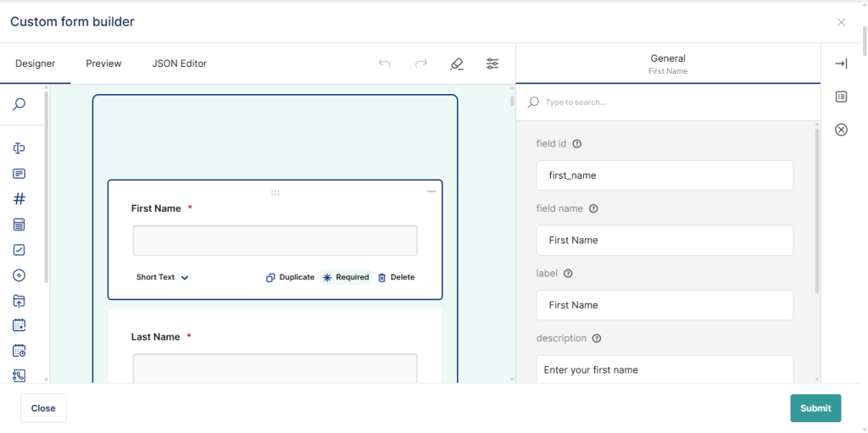The height and width of the screenshot is (433, 868).
Task: Click the field id input box
Action: 665,175
